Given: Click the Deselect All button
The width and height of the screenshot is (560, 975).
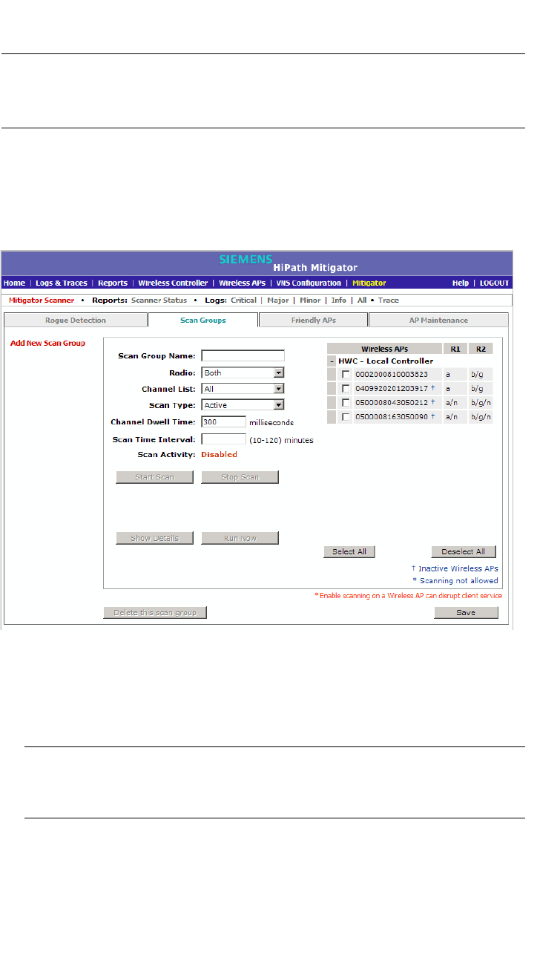Looking at the screenshot, I should (x=464, y=551).
